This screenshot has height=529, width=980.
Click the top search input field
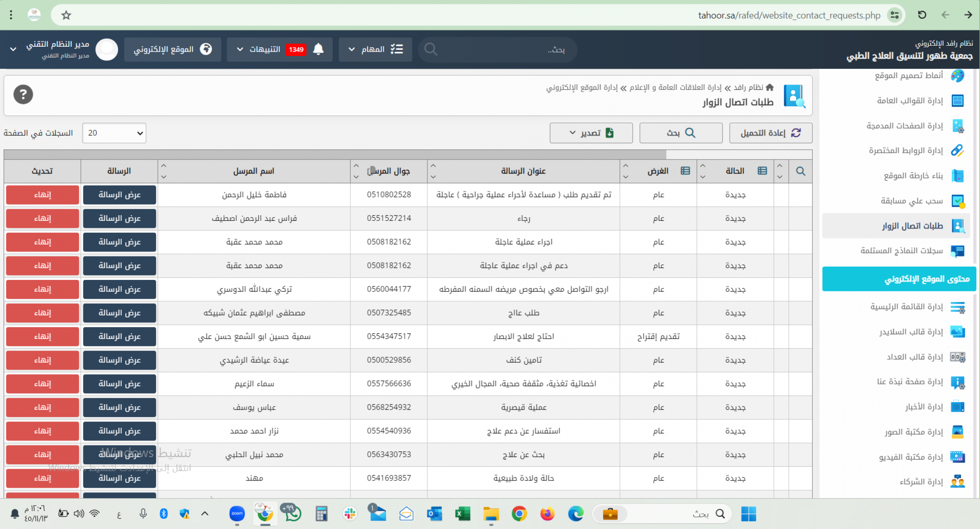498,49
